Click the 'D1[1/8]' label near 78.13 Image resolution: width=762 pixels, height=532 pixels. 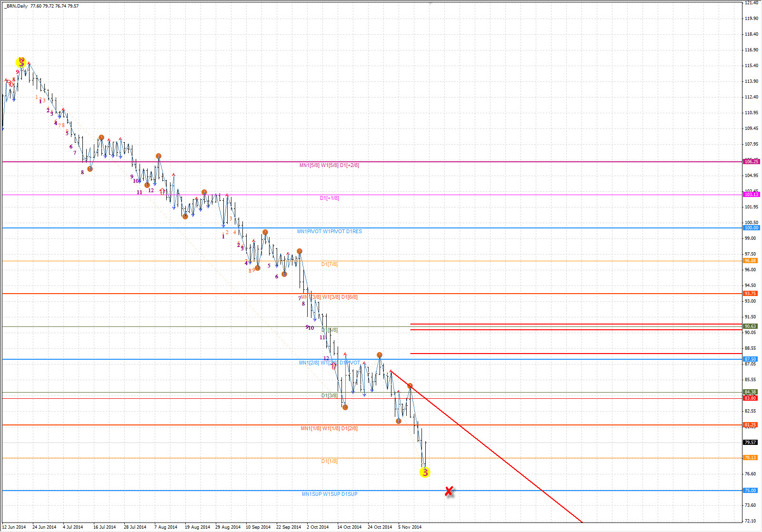(x=329, y=462)
